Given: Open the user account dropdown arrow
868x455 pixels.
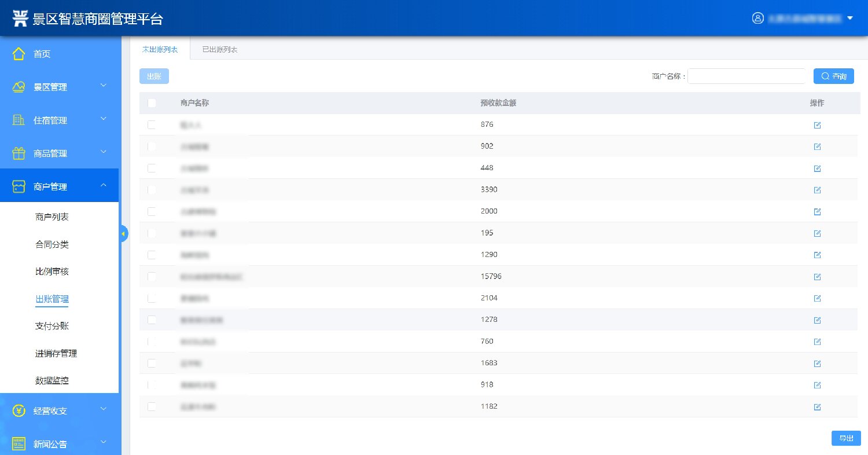Looking at the screenshot, I should 850,18.
